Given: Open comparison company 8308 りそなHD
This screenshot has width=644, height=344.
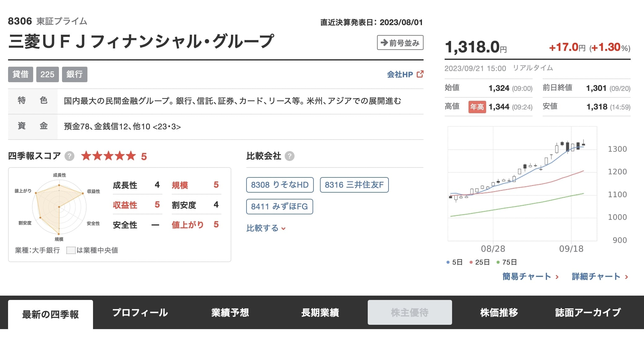Looking at the screenshot, I should point(280,185).
